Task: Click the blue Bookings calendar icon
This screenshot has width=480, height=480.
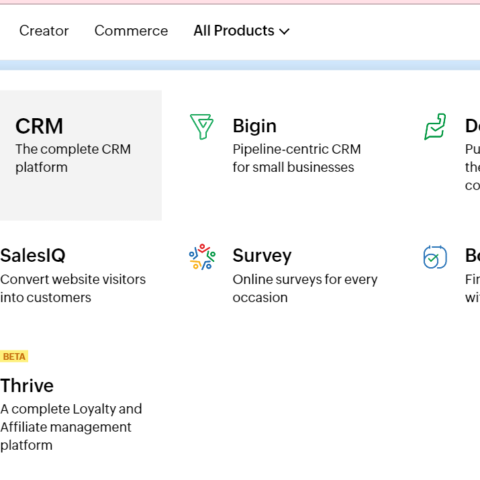Action: coord(435,257)
